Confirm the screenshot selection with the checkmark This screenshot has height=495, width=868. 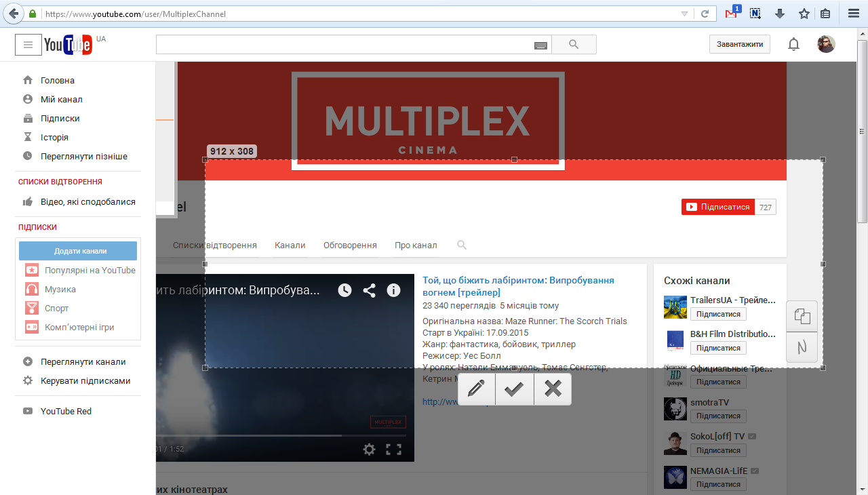click(514, 389)
